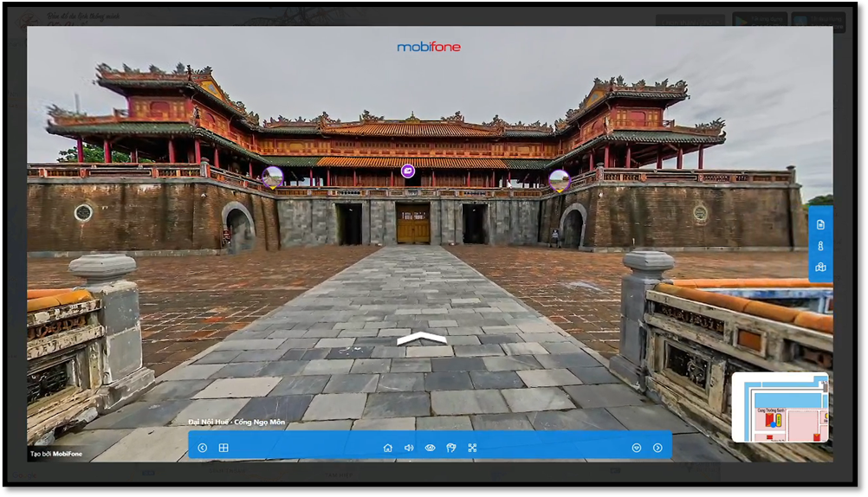Viewport: 868px width, 497px height.
Task: Click the "Tạo bởi MobiFone" credit text
Action: pos(56,453)
